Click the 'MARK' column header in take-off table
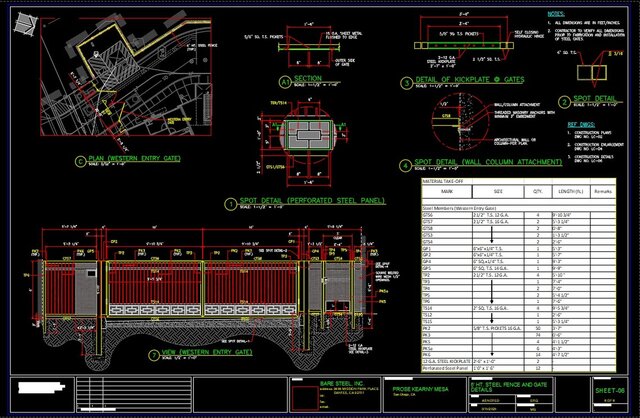This screenshot has height=418, width=640. 447,189
